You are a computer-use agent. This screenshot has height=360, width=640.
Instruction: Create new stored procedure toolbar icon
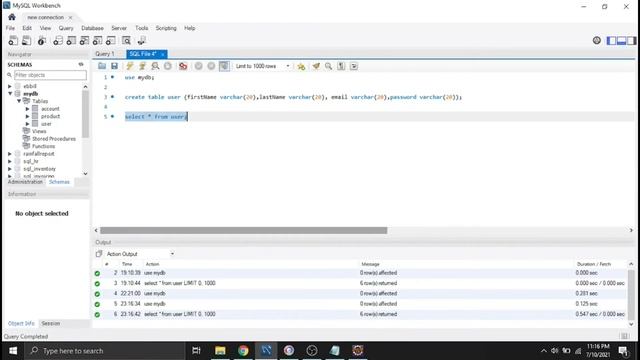97,40
